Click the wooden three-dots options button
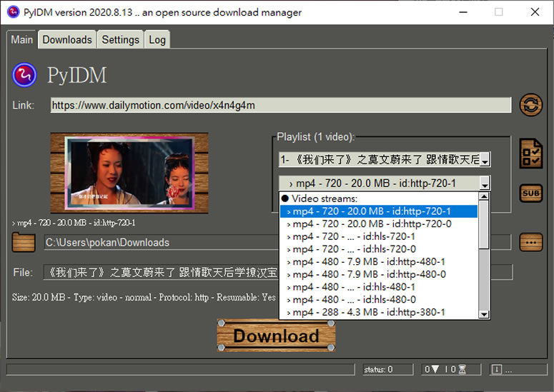Viewport: 554px width, 392px height. (530, 242)
